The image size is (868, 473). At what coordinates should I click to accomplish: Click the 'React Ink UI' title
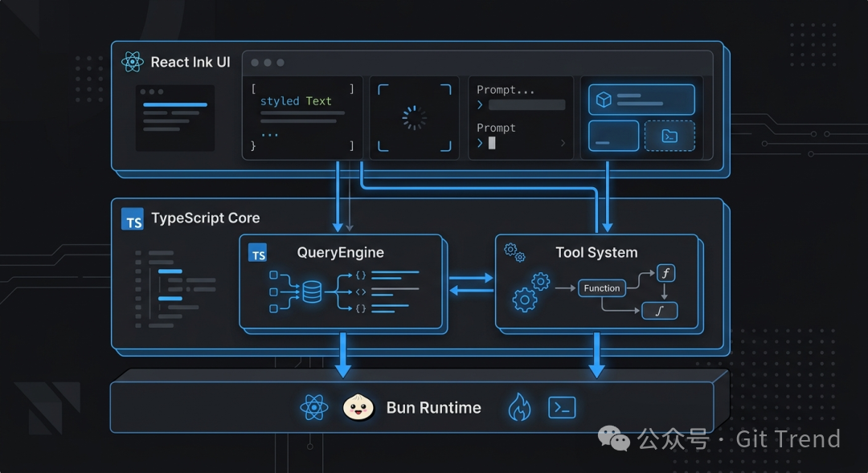[x=190, y=63]
